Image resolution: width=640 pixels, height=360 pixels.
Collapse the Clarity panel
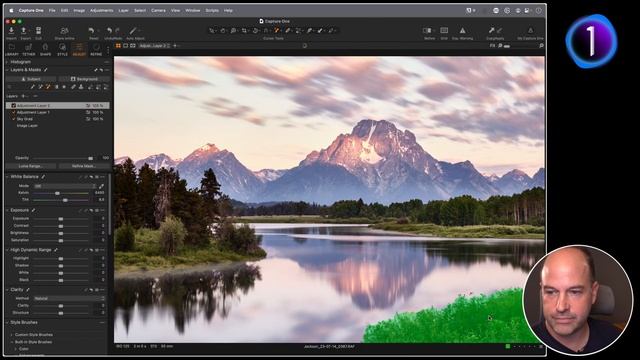pos(7,290)
